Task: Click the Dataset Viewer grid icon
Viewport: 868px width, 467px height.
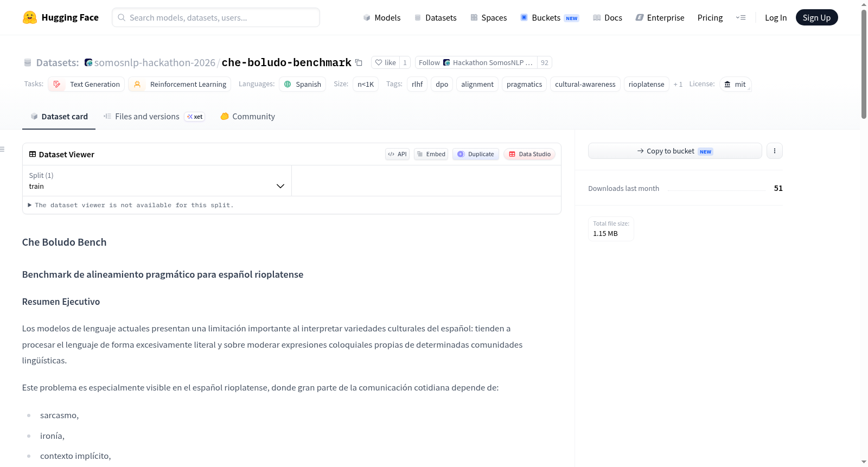Action: click(x=33, y=154)
